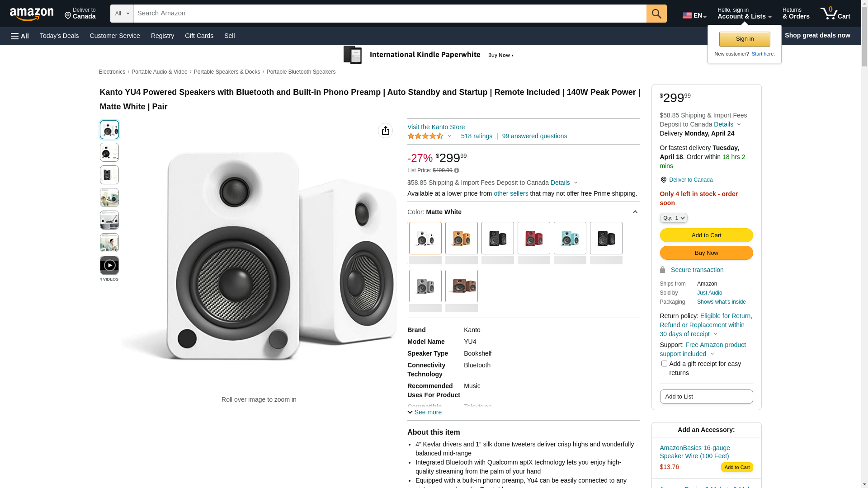Screen dimensions: 868x488
Task: Open the shopping cart icon
Action: 835,14
